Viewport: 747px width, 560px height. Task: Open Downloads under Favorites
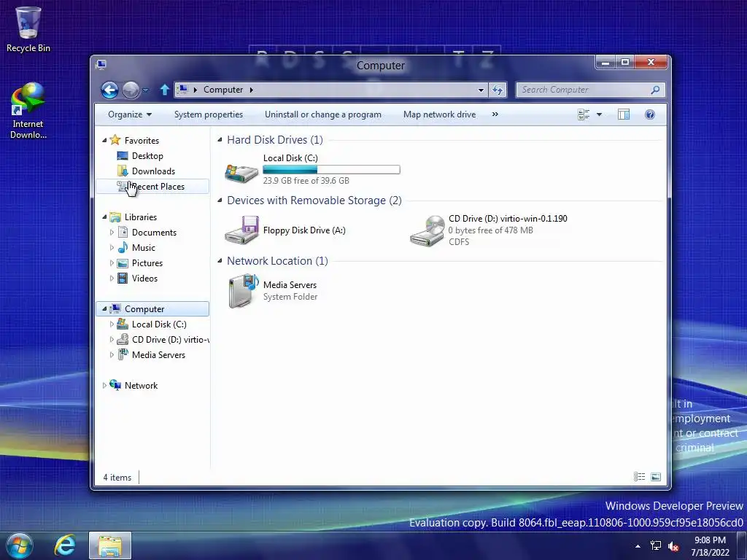[x=153, y=171]
